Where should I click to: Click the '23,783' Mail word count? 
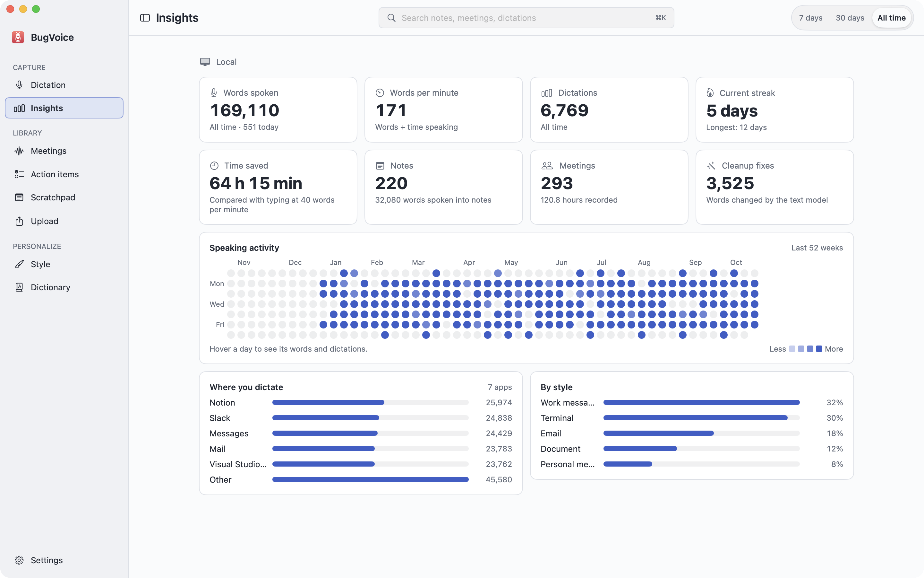coord(499,449)
